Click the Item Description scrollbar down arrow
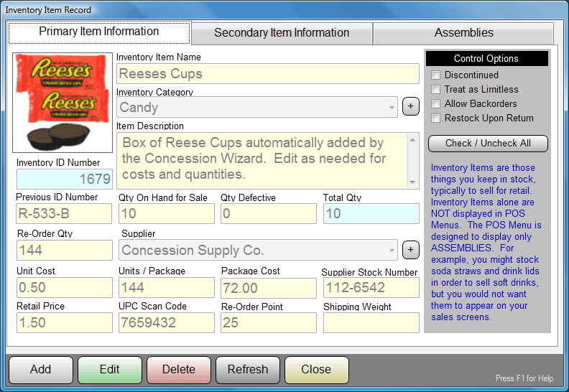Screen dimensions: 569x392 (x=412, y=182)
